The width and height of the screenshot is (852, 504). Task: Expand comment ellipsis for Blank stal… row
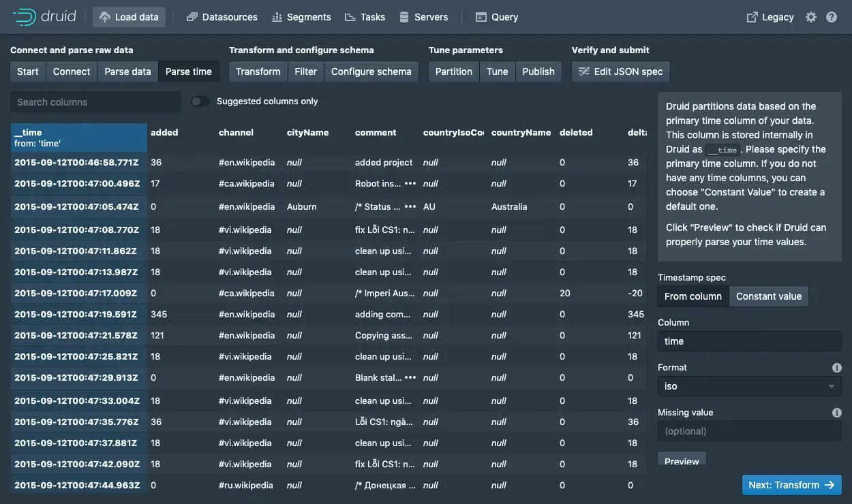tap(410, 378)
